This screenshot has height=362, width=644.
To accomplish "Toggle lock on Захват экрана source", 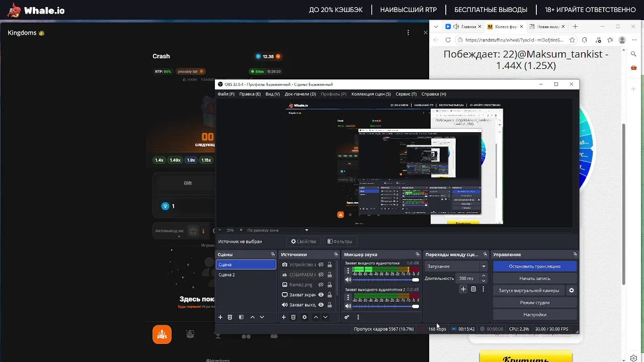I will coord(330,295).
